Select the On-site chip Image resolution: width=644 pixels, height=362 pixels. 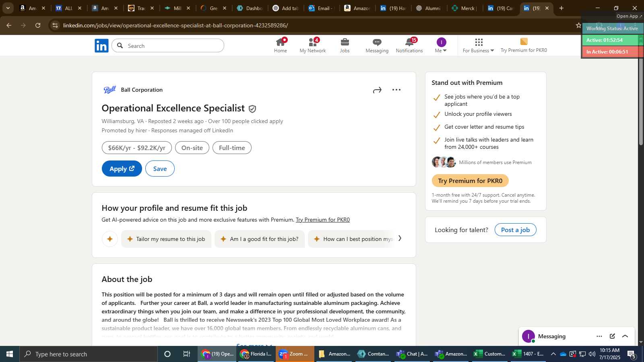[x=192, y=148]
